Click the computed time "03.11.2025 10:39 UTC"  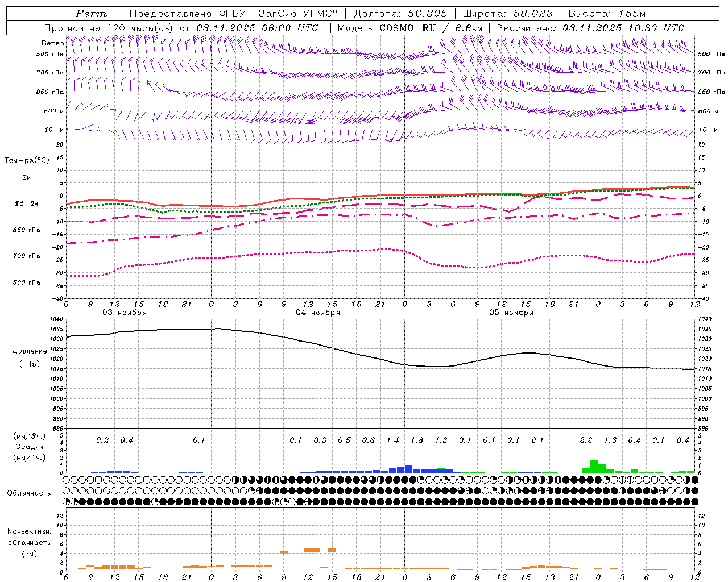pos(623,28)
